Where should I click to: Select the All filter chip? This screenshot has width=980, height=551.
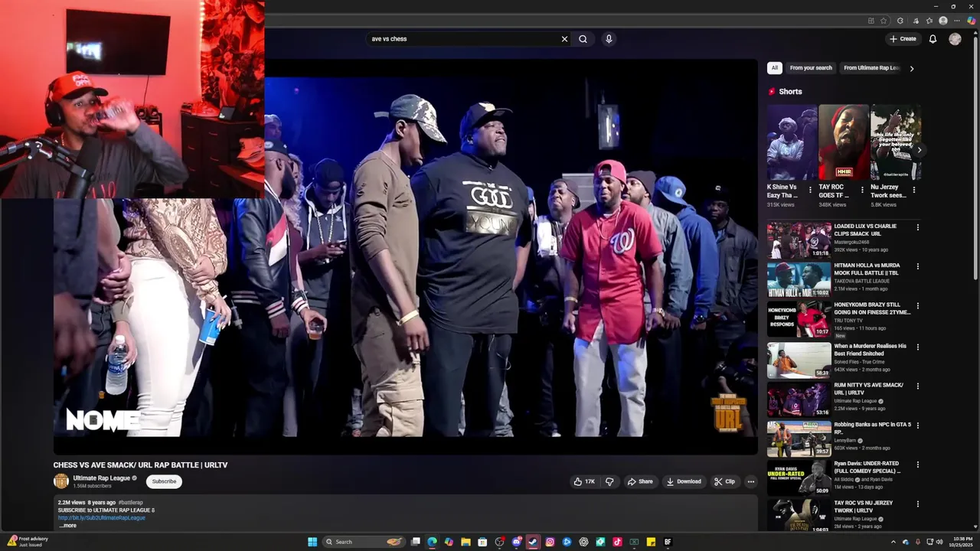click(774, 68)
